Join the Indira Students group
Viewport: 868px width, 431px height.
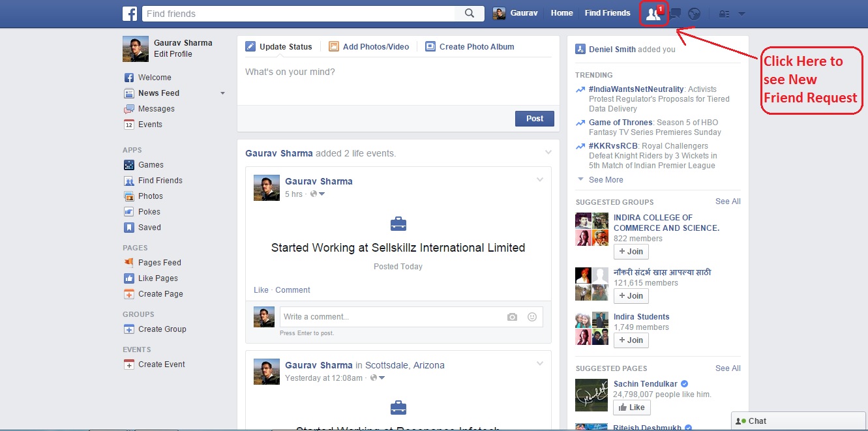tap(631, 340)
